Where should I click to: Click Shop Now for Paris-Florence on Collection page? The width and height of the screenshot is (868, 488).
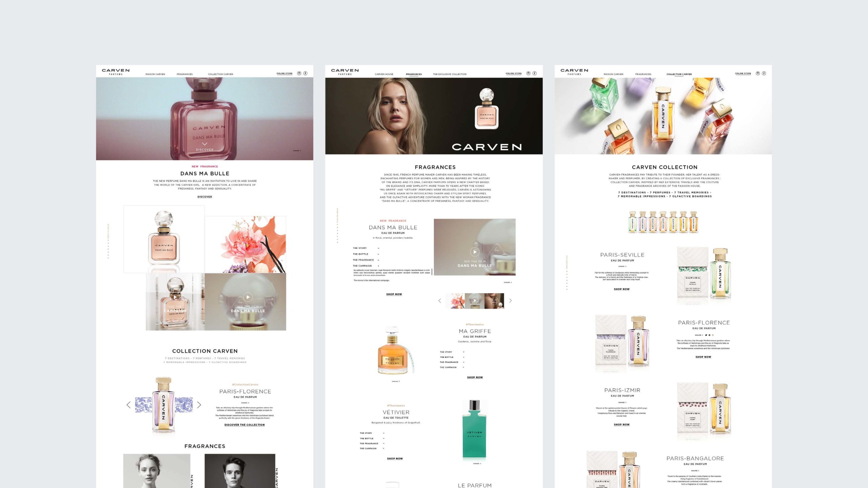tap(703, 357)
